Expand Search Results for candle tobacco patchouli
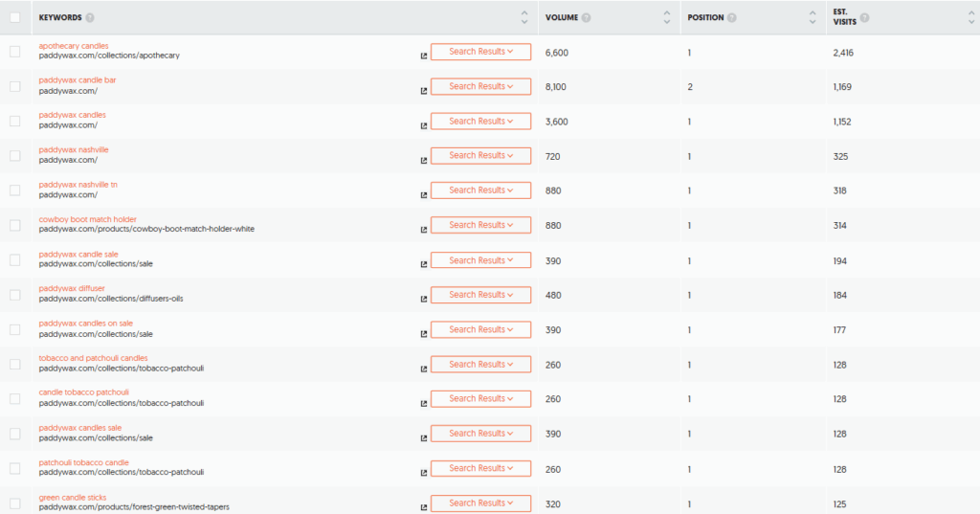Viewport: 980px width, 514px height. (x=480, y=399)
